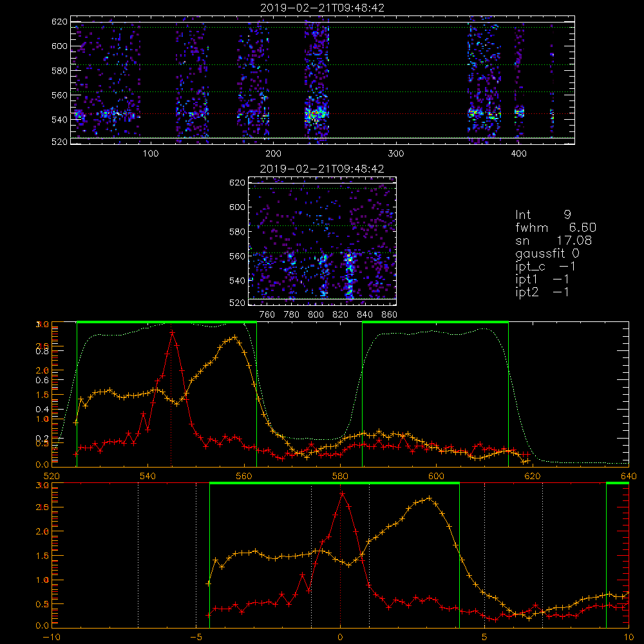Click the x-axis label 800 of middle image
The height and width of the screenshot is (644, 644).
coord(316,315)
